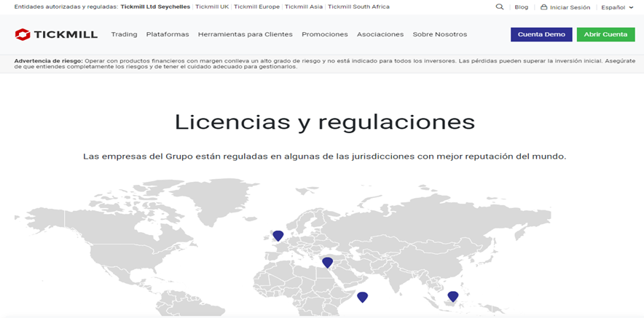
Task: Click the Iniciar Sesión link
Action: (570, 7)
